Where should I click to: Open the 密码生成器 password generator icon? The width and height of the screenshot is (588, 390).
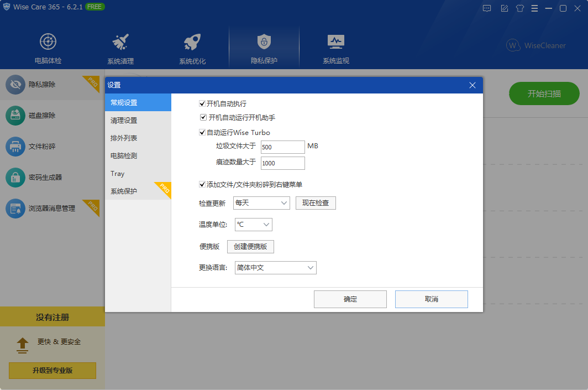point(15,178)
